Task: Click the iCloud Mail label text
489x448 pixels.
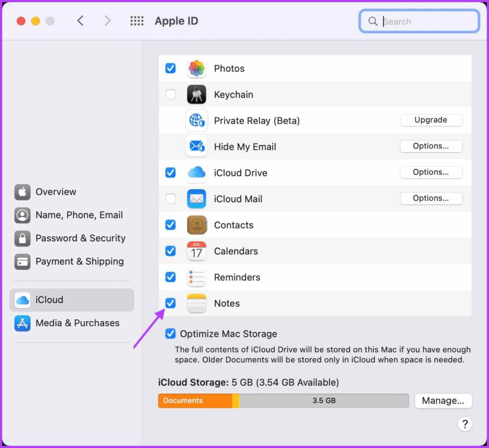Action: click(x=238, y=199)
